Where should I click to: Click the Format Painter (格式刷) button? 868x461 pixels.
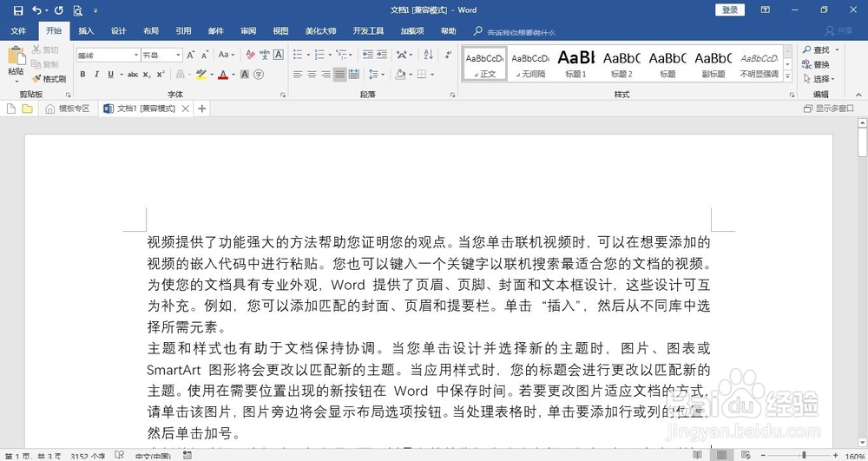[x=49, y=79]
